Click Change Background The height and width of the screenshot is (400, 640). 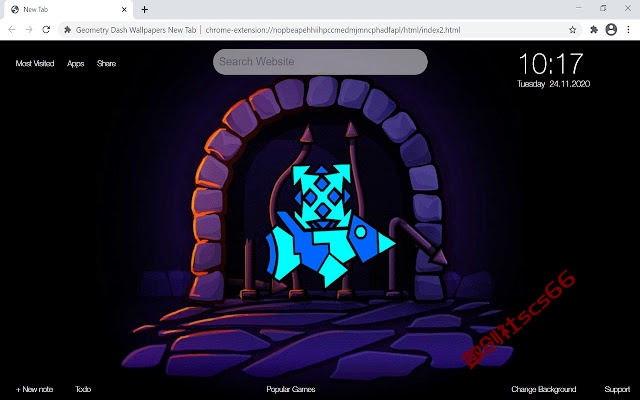tap(544, 389)
